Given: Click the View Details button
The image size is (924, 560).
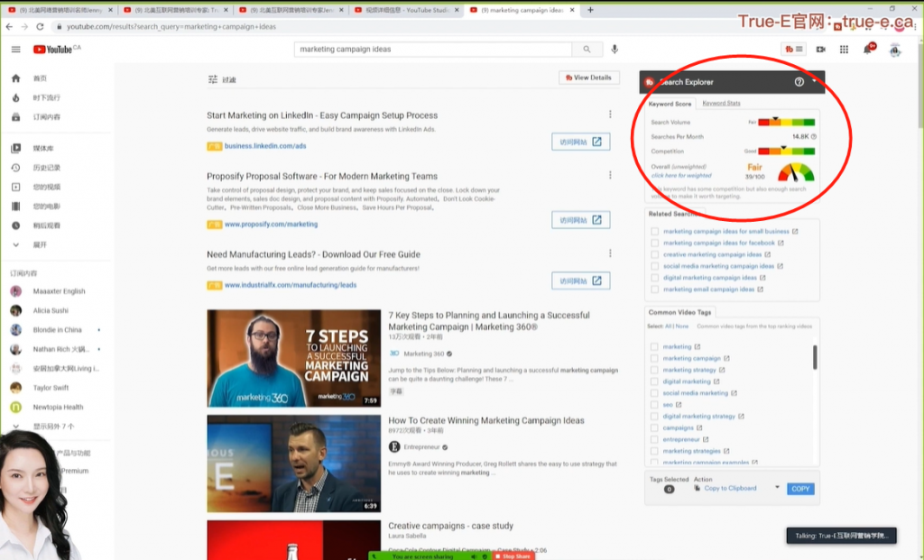Looking at the screenshot, I should 589,78.
